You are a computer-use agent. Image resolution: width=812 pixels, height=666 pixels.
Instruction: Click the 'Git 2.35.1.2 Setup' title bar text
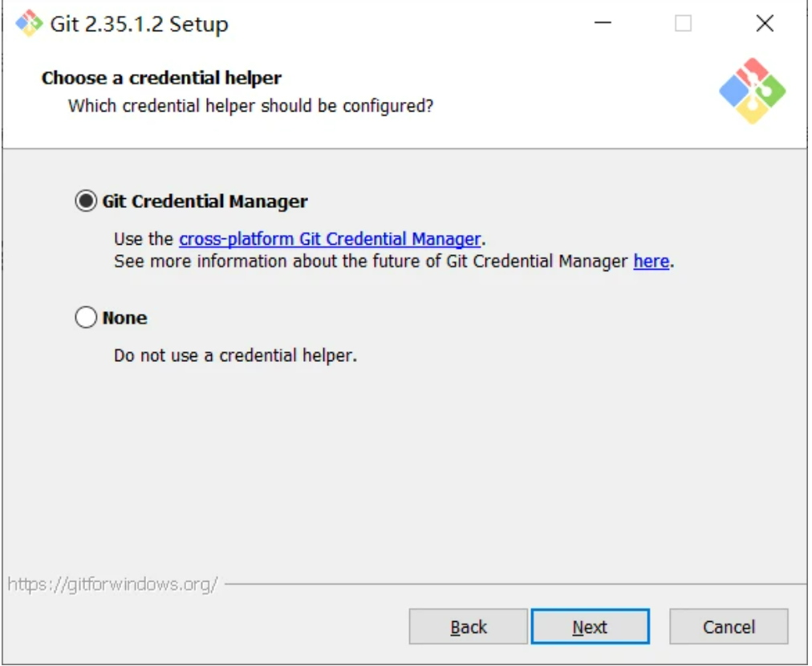(139, 24)
